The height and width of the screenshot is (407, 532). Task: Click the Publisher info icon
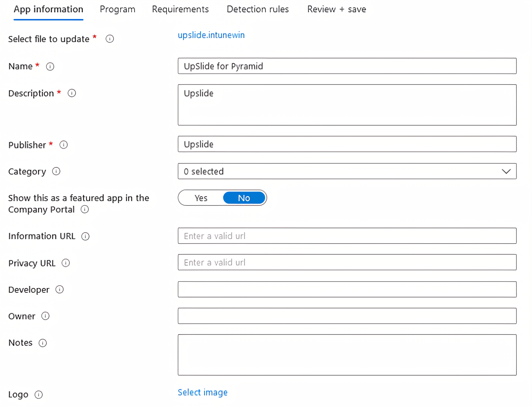[63, 145]
